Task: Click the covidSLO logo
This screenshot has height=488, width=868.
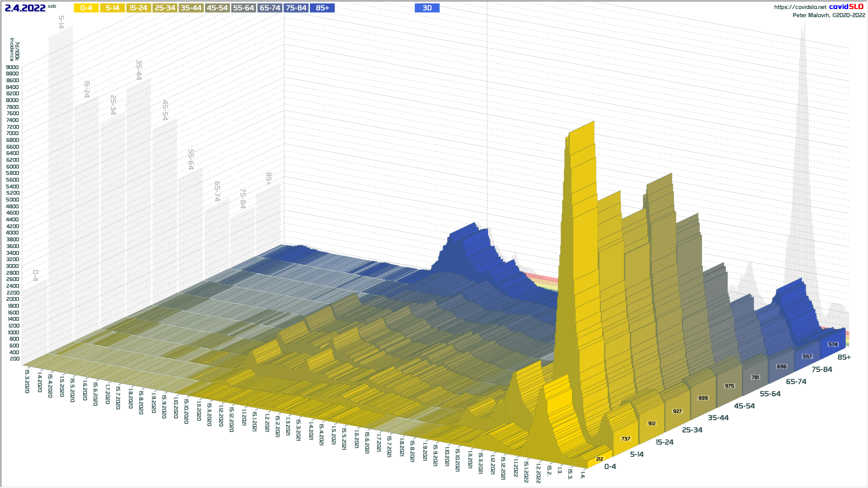Action: click(846, 7)
